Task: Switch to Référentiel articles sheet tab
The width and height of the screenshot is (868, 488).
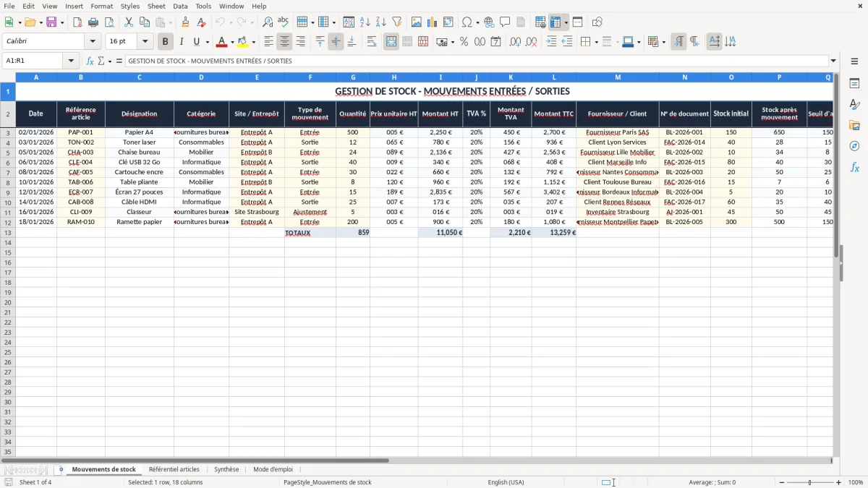Action: pyautogui.click(x=174, y=469)
